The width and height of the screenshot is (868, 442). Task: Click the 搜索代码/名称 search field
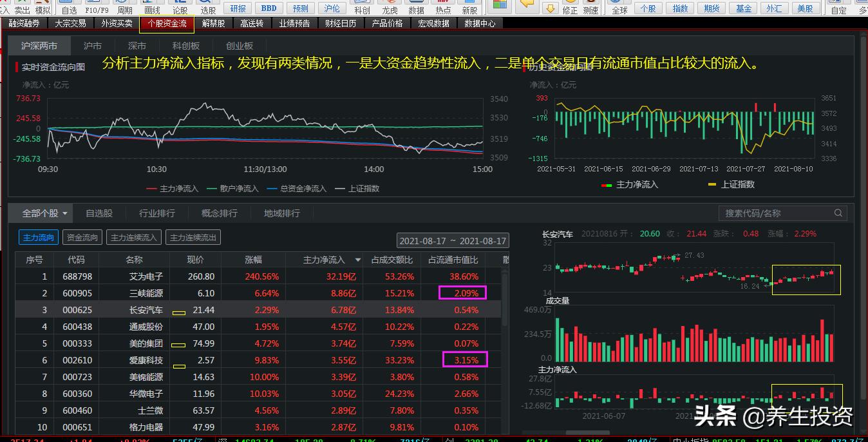coord(776,213)
